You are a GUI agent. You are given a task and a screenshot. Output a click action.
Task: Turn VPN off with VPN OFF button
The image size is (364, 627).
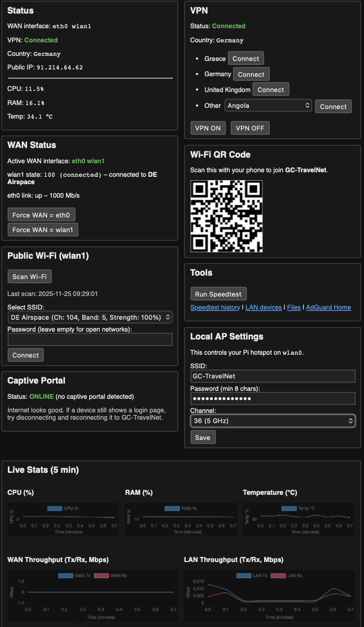tap(250, 128)
